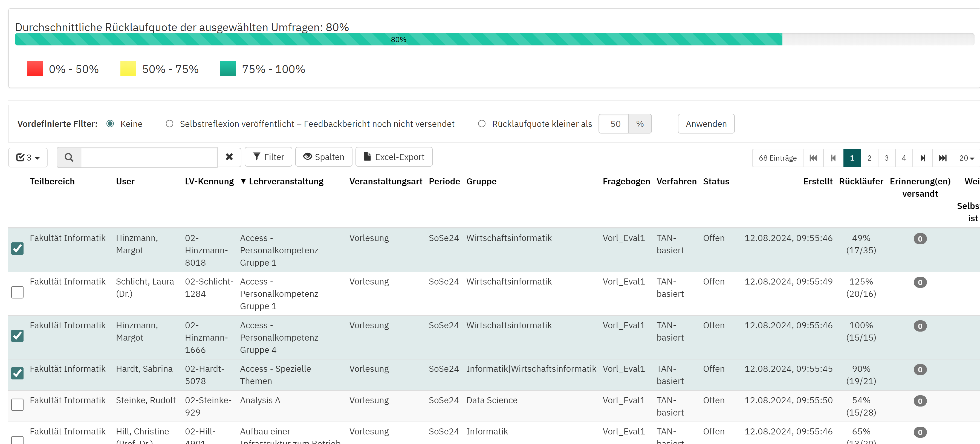Click reminder count badge for Hardt, Sabrina
Image resolution: width=980 pixels, height=444 pixels.
pyautogui.click(x=920, y=370)
